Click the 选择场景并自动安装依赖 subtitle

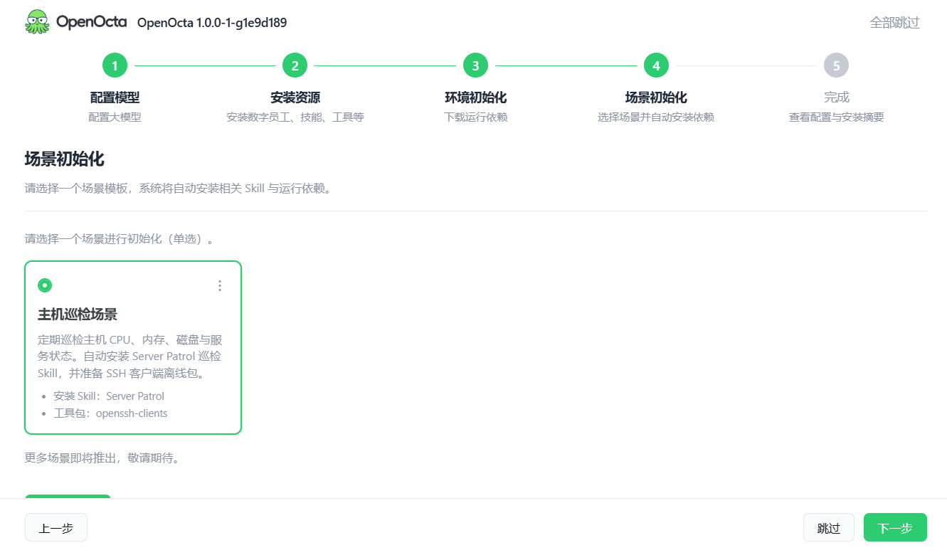(656, 117)
